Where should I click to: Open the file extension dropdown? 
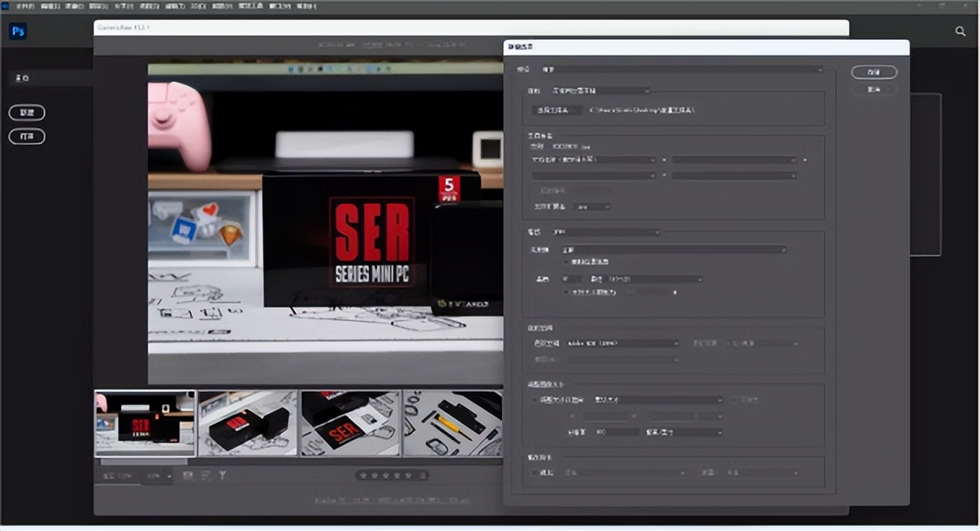592,207
